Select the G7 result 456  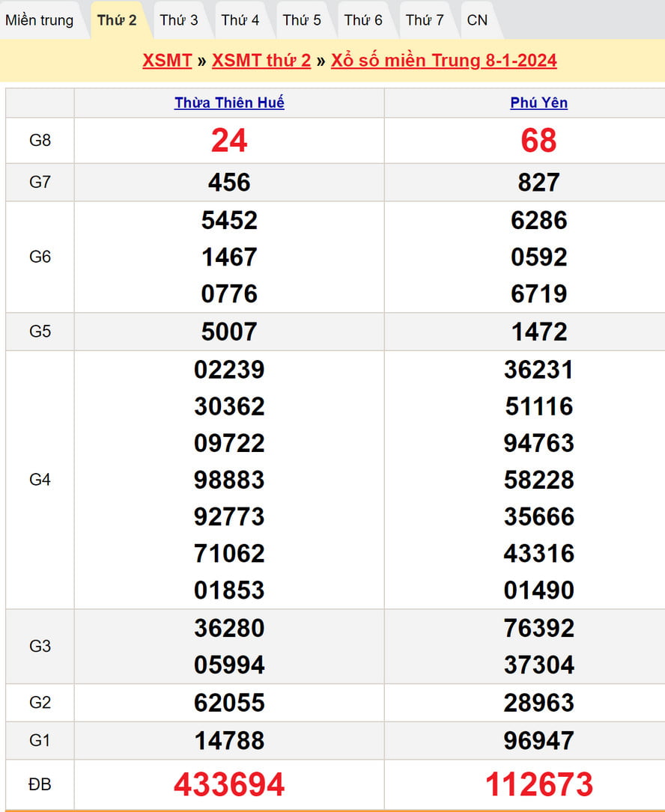coord(229,183)
